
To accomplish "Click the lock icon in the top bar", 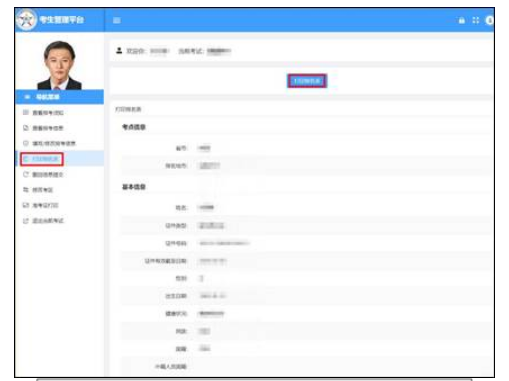I will point(462,20).
